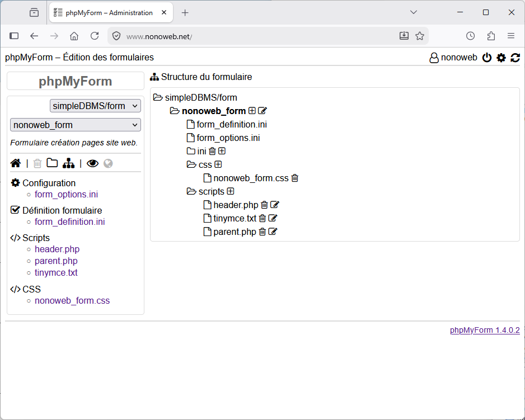Delete parent.php with trash icon

(x=262, y=232)
